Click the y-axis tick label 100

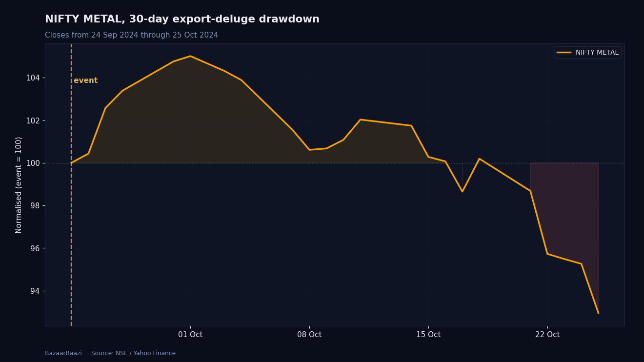pos(34,163)
